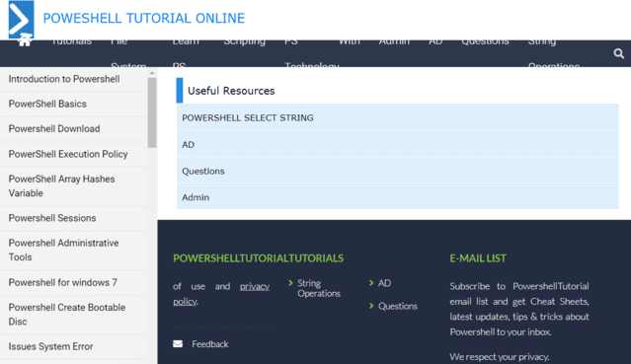Open Questions row in Useful Resources
The width and height of the screenshot is (631, 364).
[398, 171]
